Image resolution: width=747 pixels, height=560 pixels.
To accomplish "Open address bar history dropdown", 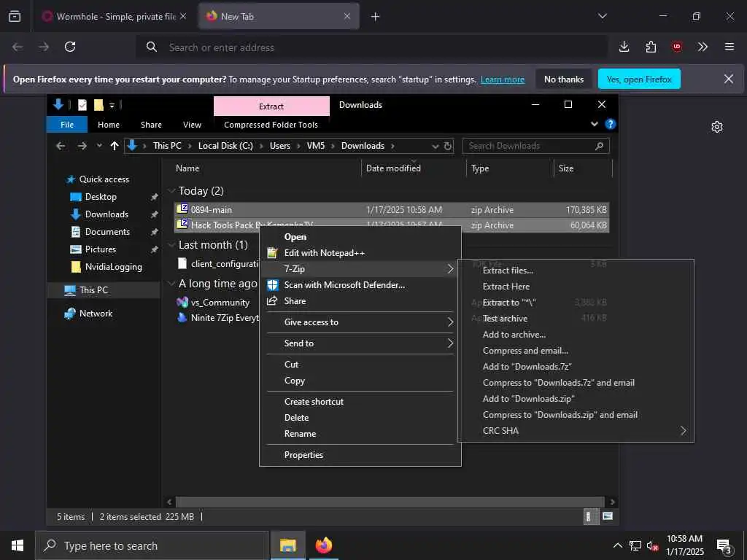I will click(x=435, y=146).
